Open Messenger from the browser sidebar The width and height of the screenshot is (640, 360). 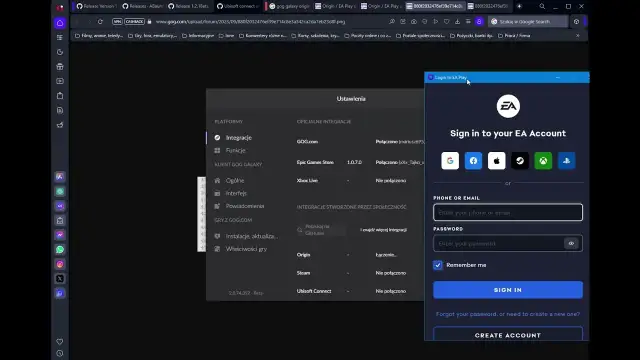60,235
